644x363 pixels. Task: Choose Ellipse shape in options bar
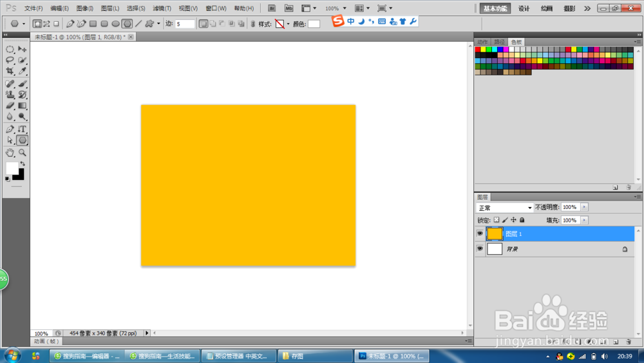[116, 24]
